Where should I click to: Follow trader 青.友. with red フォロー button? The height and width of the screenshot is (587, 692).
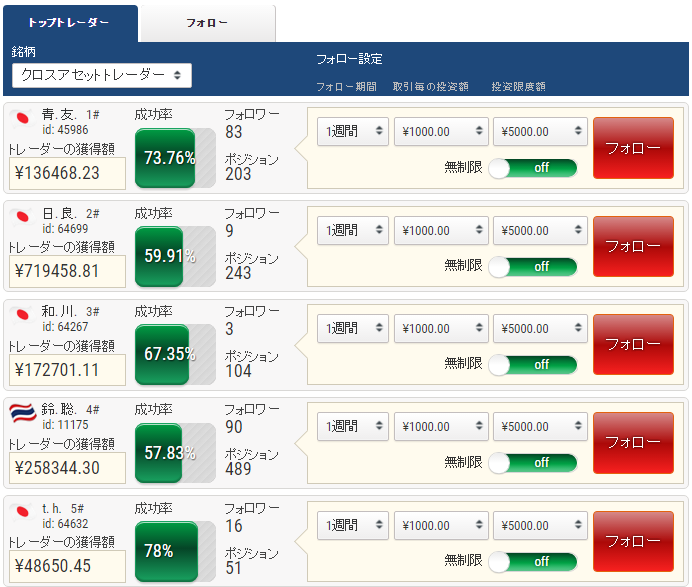pos(633,148)
